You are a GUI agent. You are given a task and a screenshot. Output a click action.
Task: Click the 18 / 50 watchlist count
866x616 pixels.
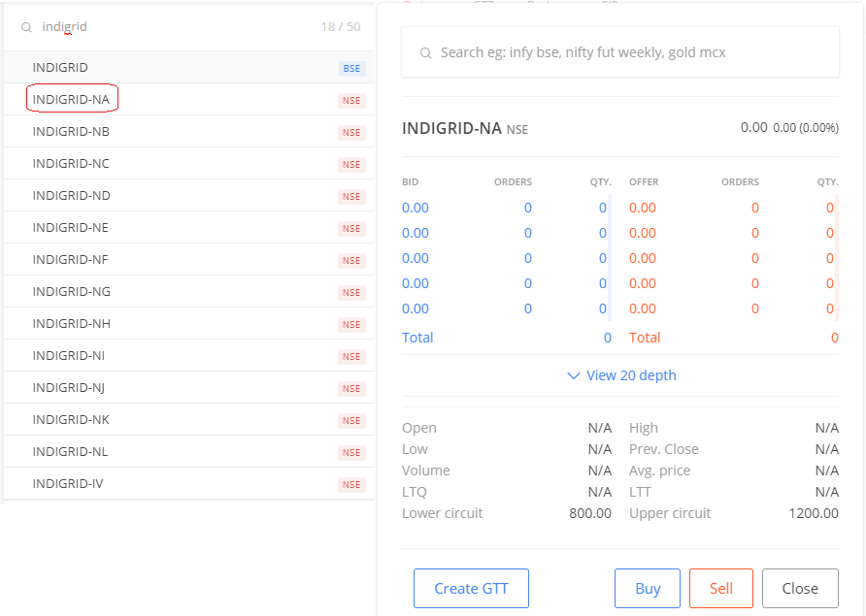point(341,26)
